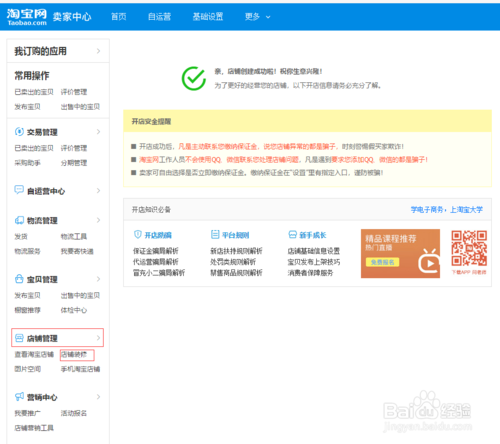The image size is (500, 444).
Task: Open the 更多 dropdown in top bar
Action: click(257, 16)
